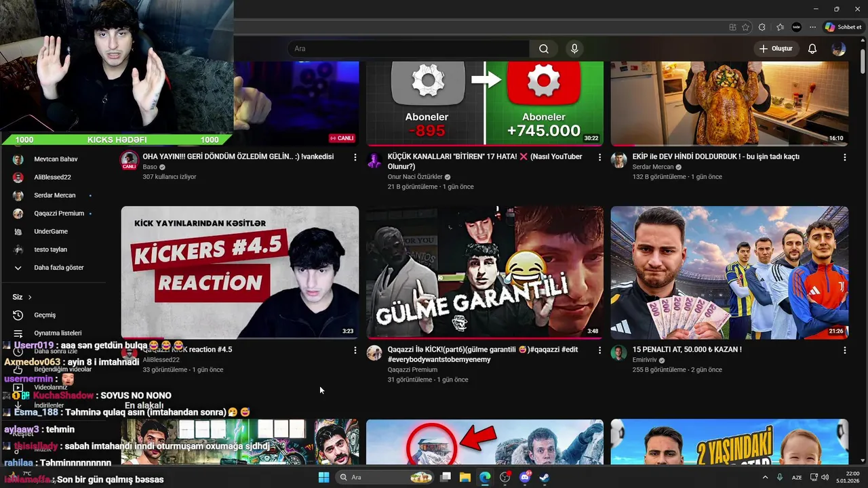868x488 pixels.
Task: Switch the AZE keyboard language indicator
Action: (798, 477)
